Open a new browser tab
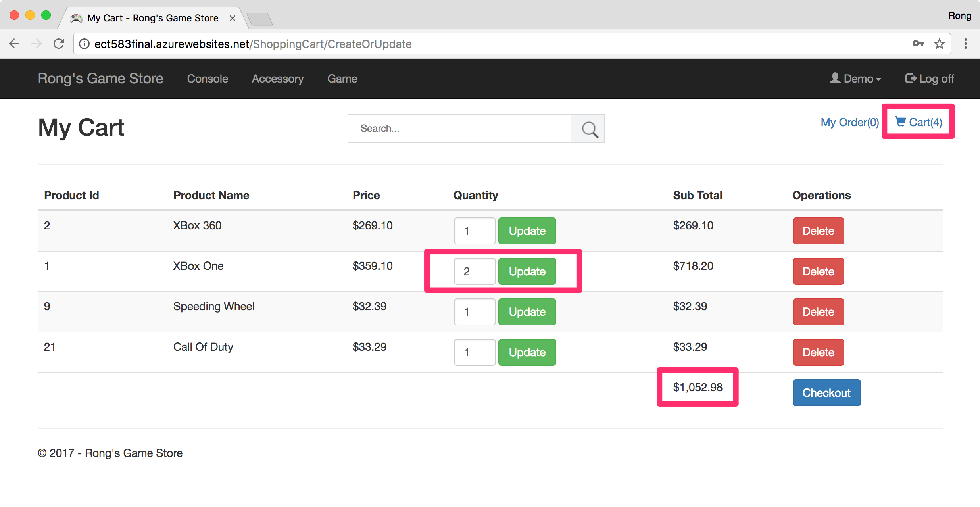Image resolution: width=980 pixels, height=507 pixels. pos(259,19)
